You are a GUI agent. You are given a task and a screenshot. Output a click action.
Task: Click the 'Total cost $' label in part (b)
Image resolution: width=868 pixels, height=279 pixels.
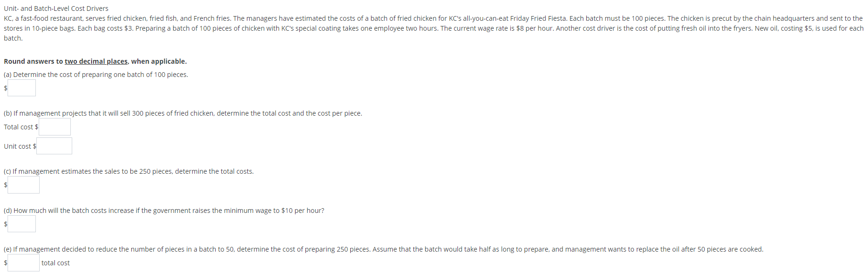(x=20, y=127)
